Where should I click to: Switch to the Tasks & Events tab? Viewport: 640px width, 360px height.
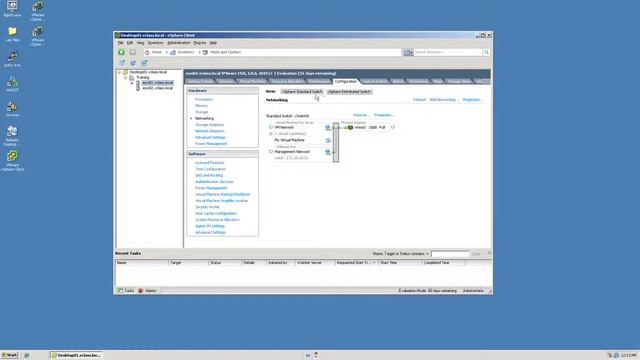pos(374,81)
